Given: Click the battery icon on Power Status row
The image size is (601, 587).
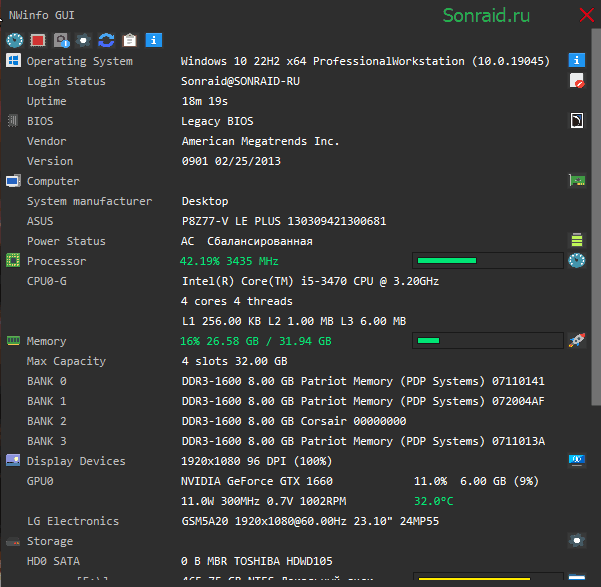Looking at the screenshot, I should (x=577, y=240).
